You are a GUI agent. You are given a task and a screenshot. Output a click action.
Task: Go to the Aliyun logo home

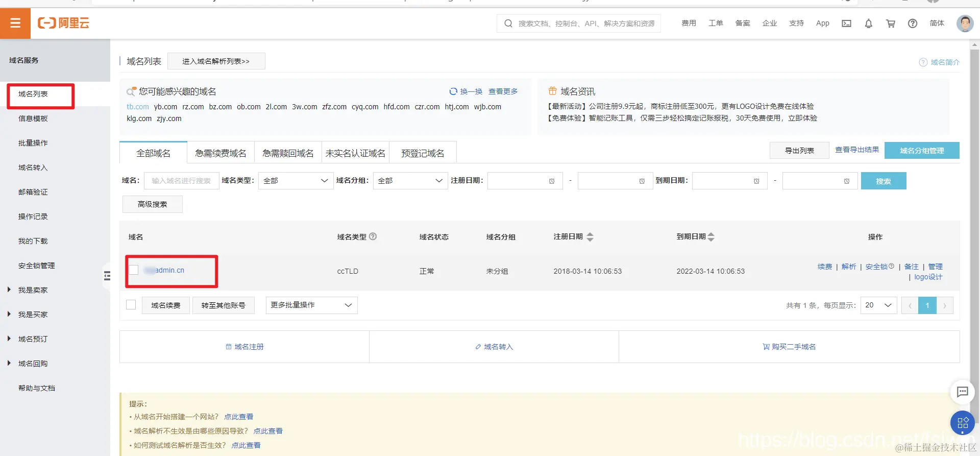point(63,23)
